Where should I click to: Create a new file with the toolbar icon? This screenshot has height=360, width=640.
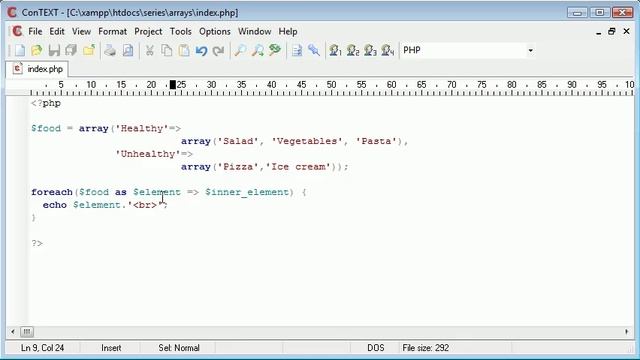pos(20,51)
